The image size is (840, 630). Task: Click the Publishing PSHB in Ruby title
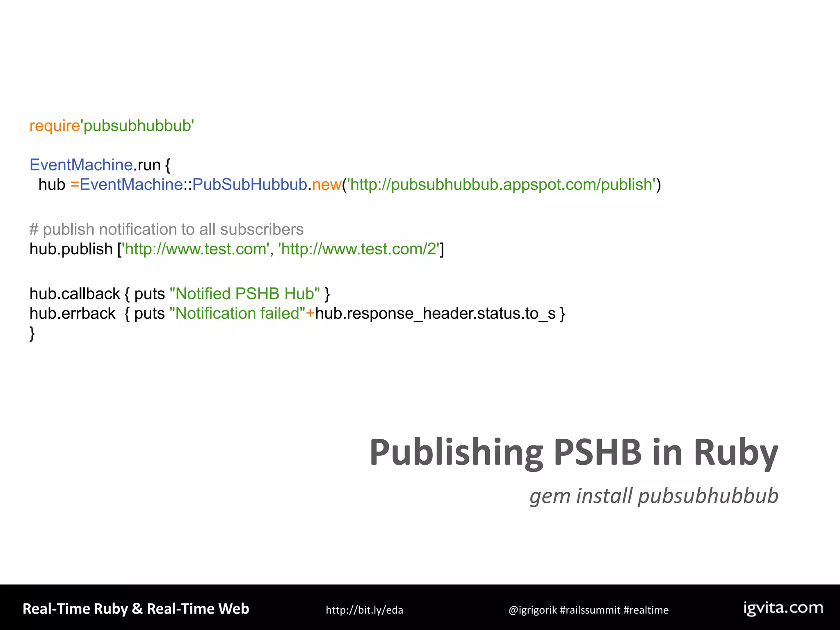click(x=574, y=453)
